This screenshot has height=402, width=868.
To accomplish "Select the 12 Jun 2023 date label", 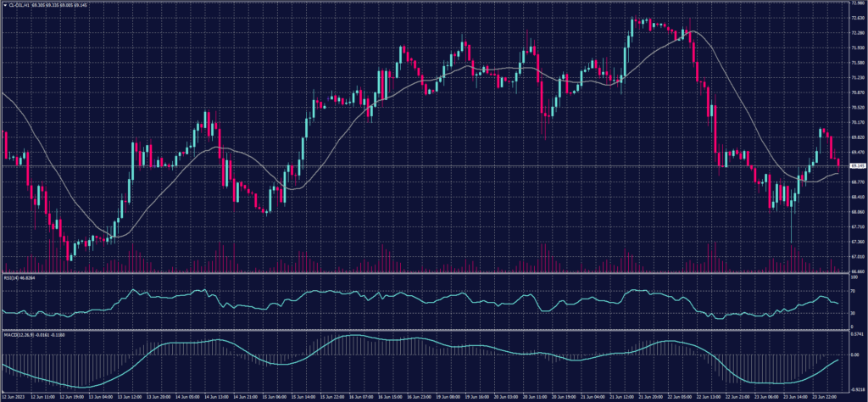I will [x=13, y=396].
